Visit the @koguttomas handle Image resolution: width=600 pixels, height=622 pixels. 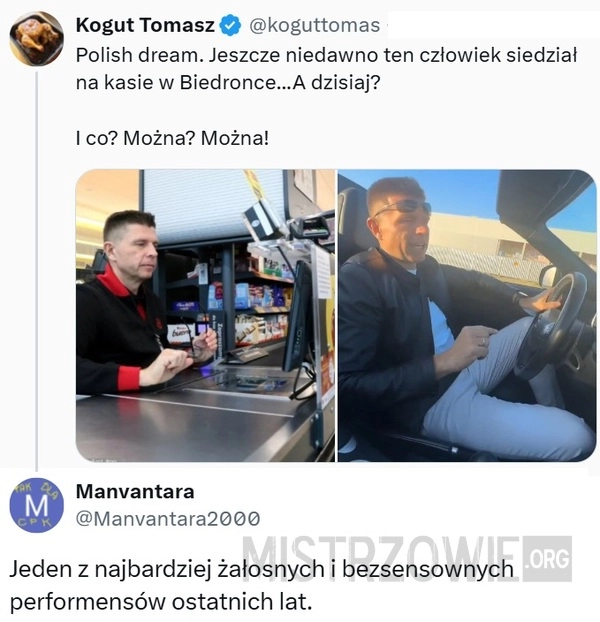coord(314,26)
